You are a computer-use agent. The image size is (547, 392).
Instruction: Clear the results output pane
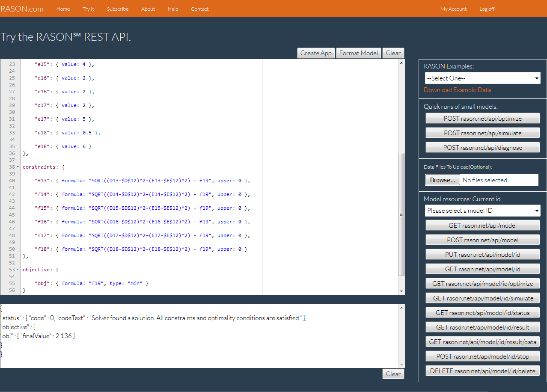coord(393,374)
